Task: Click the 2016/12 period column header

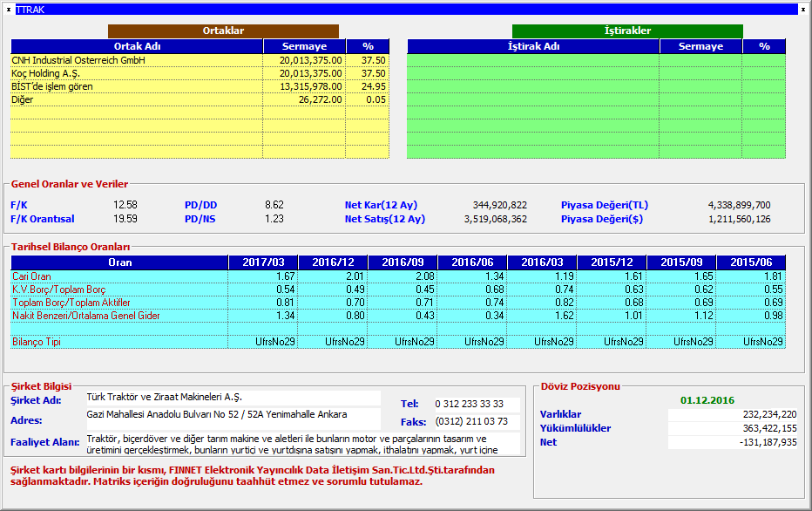Action: [334, 262]
